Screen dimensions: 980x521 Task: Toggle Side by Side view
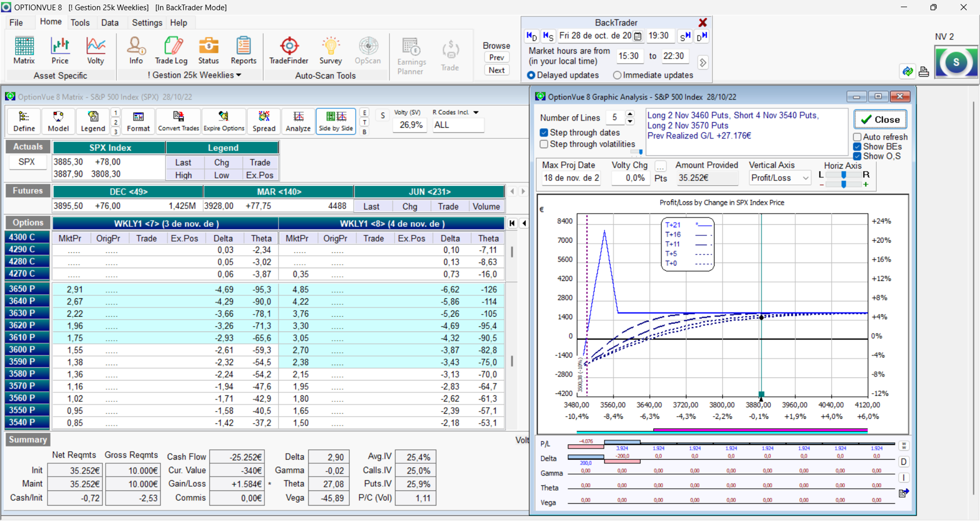pos(336,121)
